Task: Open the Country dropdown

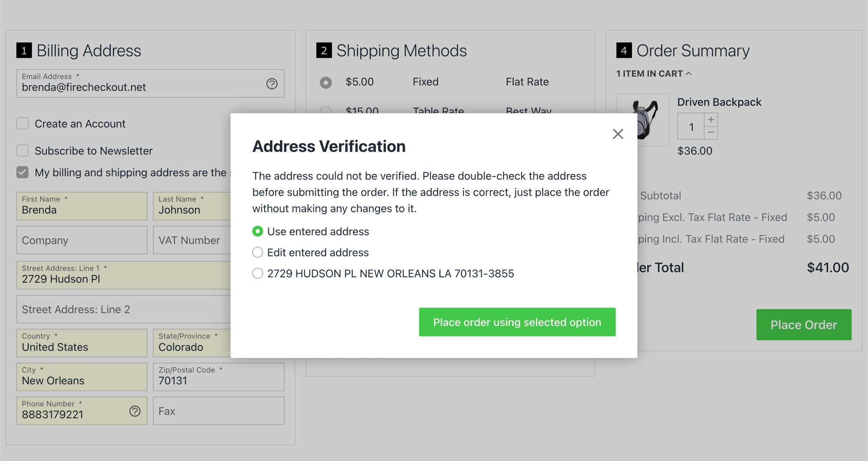Action: [x=82, y=343]
